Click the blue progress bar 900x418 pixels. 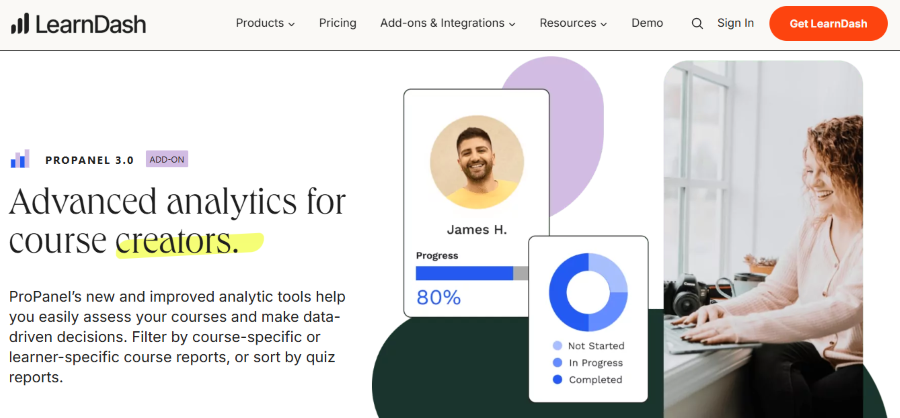coord(464,273)
